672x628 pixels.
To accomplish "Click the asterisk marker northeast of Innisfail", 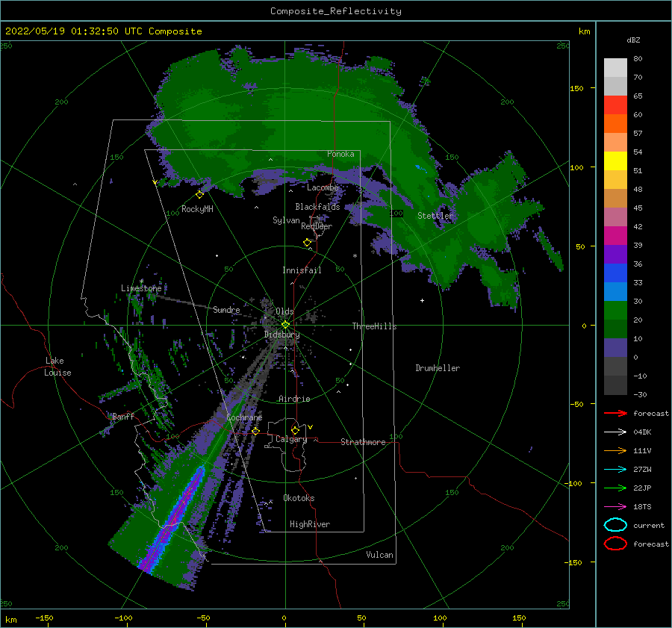I will tap(355, 256).
